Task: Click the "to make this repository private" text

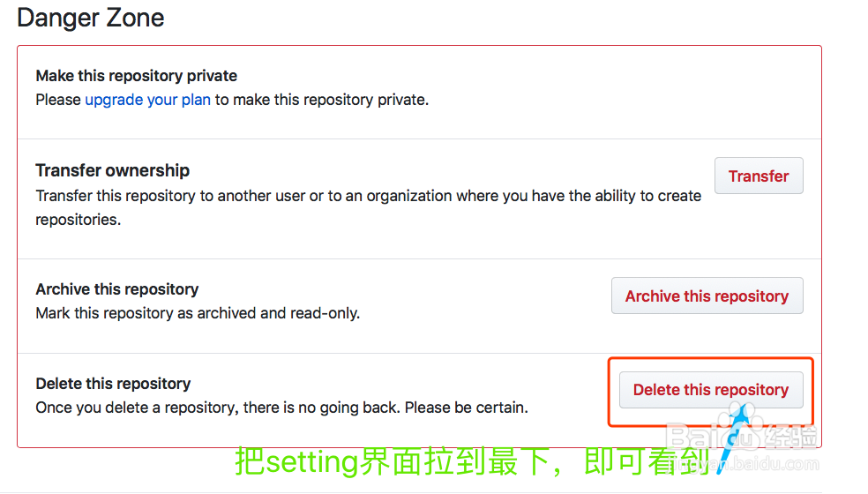Action: tap(322, 100)
